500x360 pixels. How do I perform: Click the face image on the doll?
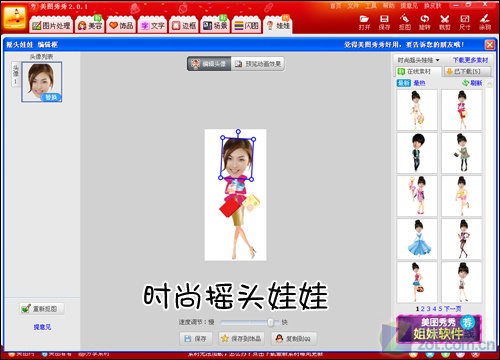point(237,158)
